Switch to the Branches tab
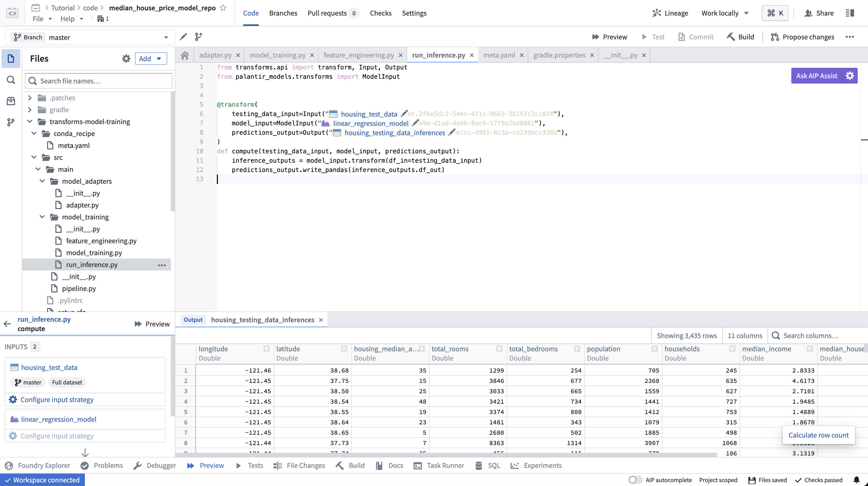Viewport: 868px width, 486px height. click(x=283, y=13)
